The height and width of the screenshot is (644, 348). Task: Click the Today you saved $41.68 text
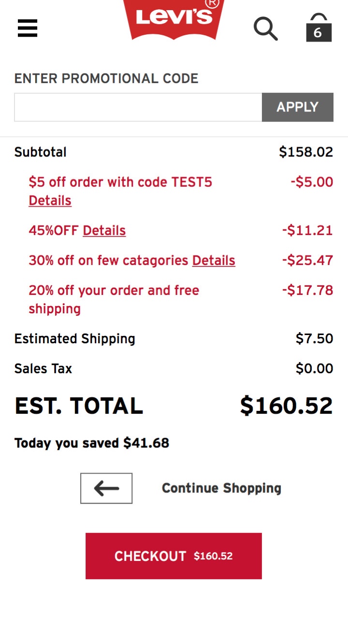tap(92, 443)
